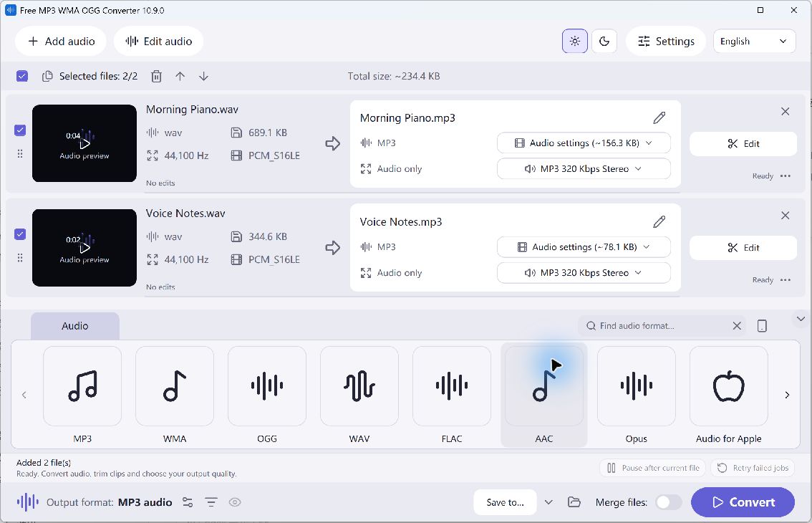The width and height of the screenshot is (812, 523).
Task: Choose WAV output format tile
Action: (359, 395)
